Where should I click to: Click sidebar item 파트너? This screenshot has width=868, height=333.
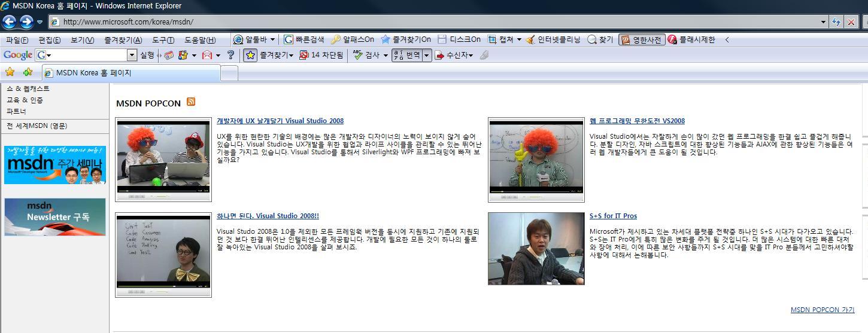[x=16, y=111]
